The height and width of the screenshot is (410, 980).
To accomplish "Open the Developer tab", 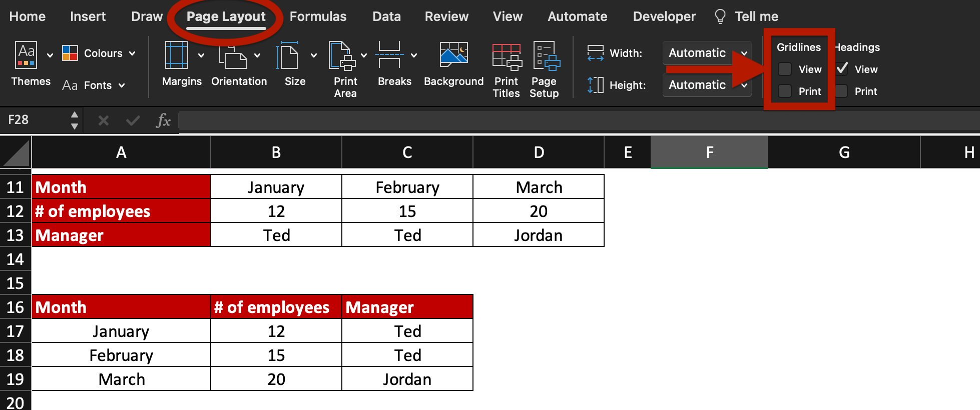I will coord(664,16).
